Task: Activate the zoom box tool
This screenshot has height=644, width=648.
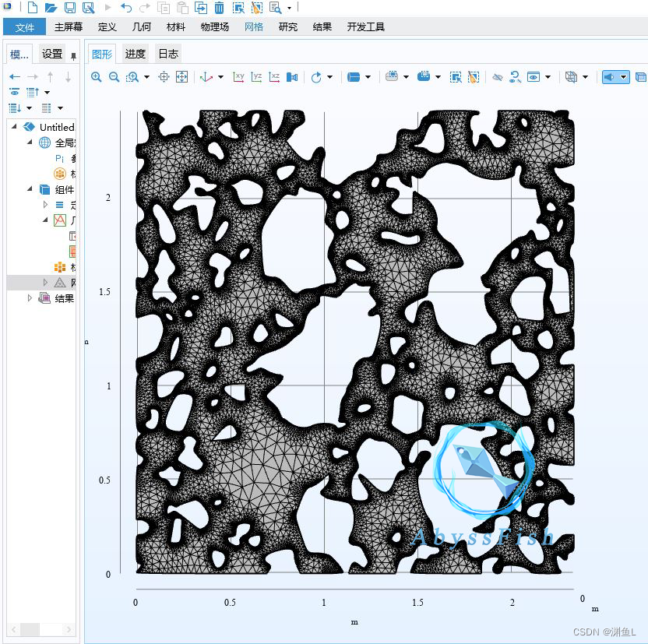Action: (x=132, y=77)
